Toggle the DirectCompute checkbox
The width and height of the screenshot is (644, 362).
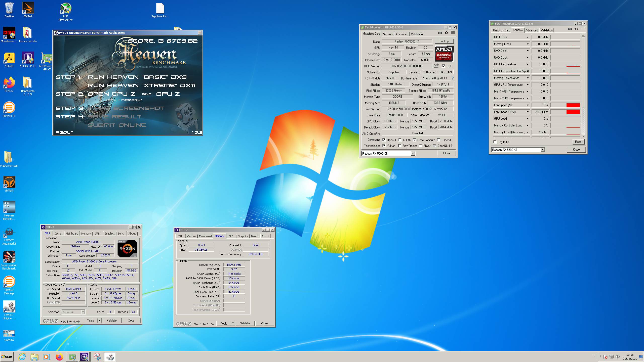414,140
